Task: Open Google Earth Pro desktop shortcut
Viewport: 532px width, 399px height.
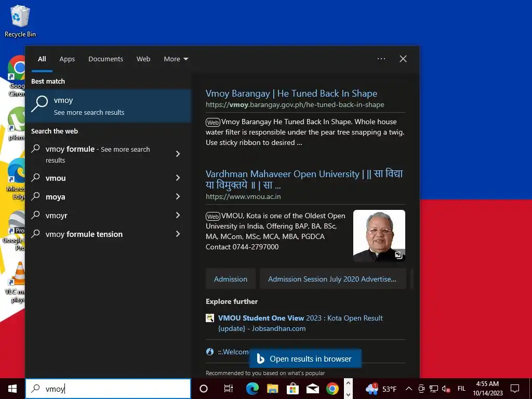Action: click(x=14, y=231)
